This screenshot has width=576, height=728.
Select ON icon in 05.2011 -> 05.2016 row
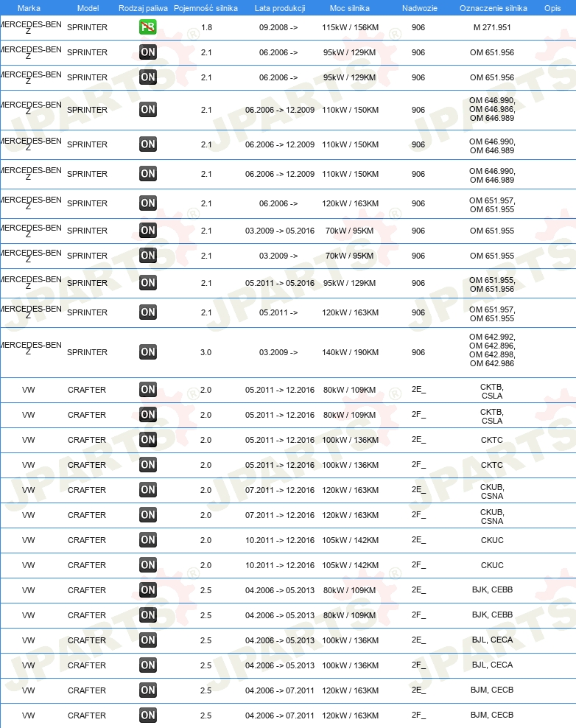click(x=147, y=283)
